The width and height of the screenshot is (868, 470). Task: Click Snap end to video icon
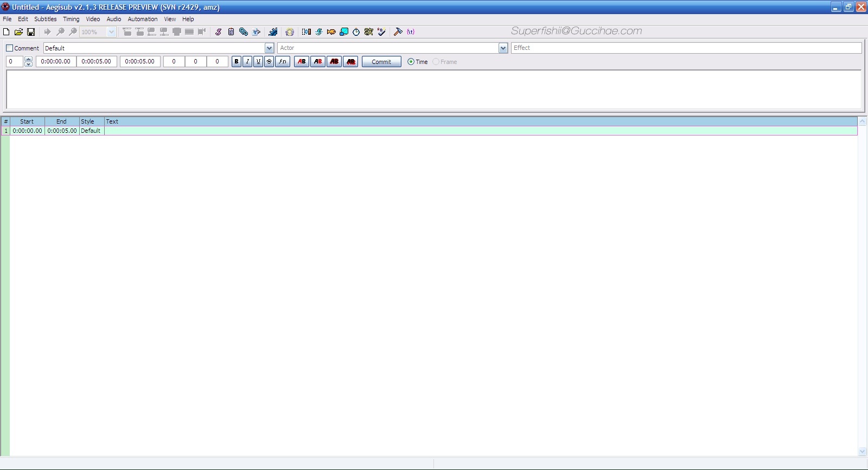164,32
